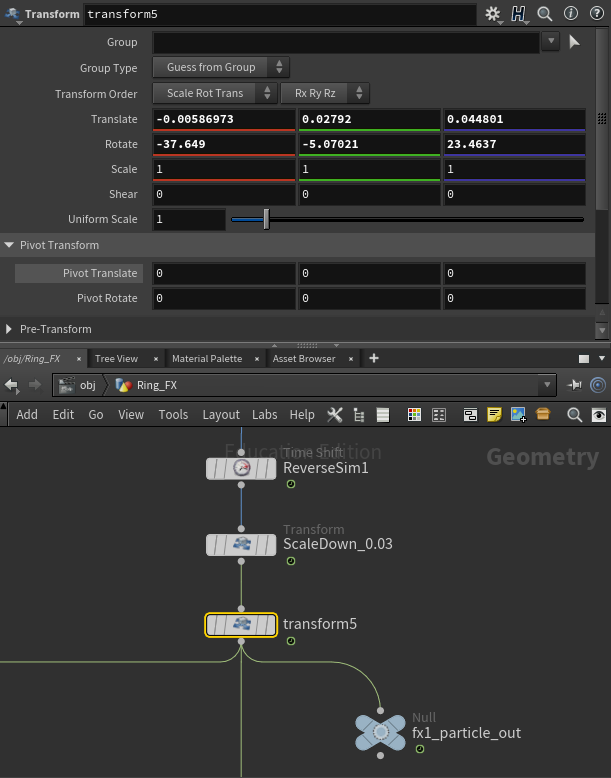Add a background image icon
The image size is (611, 778).
coord(518,415)
